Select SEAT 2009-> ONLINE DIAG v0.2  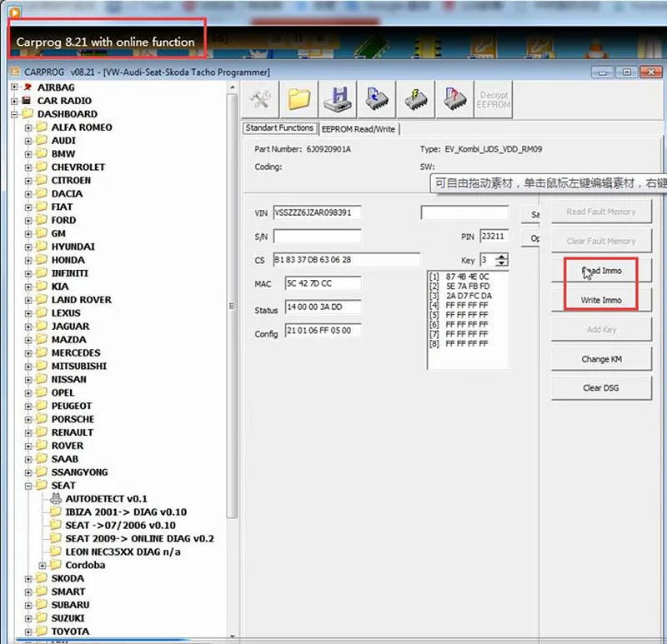coord(139,538)
